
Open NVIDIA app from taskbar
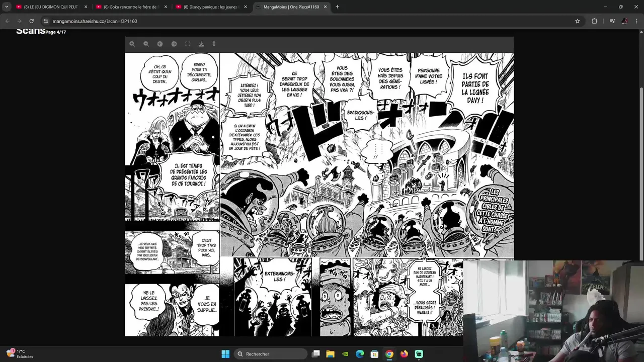click(x=345, y=354)
